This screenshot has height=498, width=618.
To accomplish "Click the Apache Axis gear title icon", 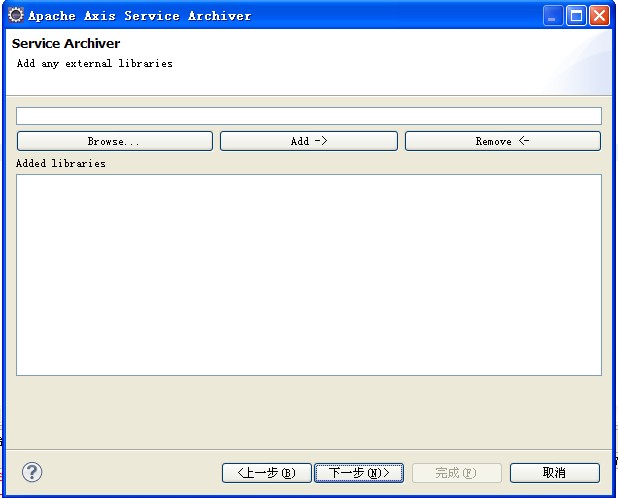I will (16, 15).
